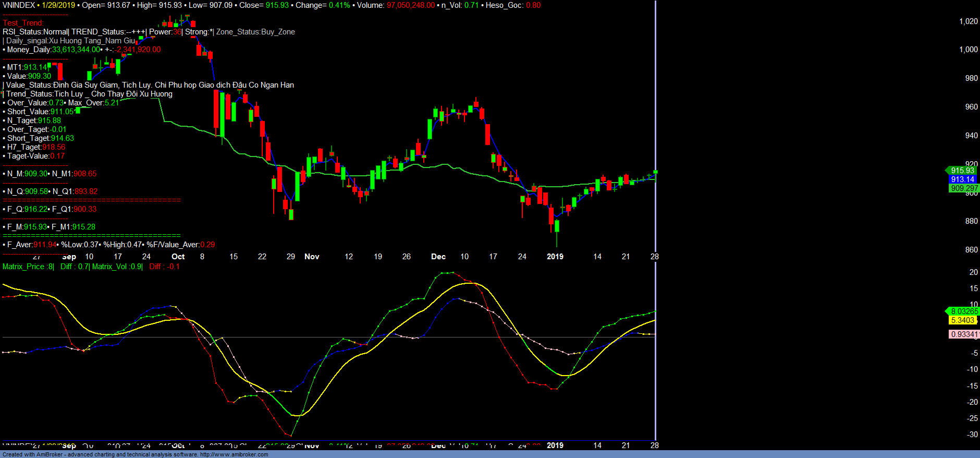Screen dimensions: 980x458
Task: Click 2019 on the lower pane date axis
Action: 555,445
